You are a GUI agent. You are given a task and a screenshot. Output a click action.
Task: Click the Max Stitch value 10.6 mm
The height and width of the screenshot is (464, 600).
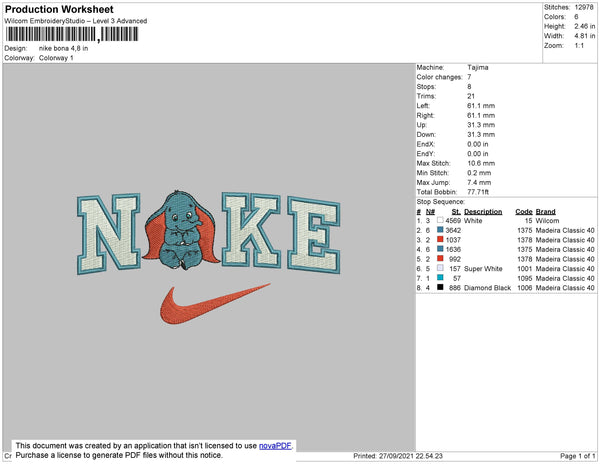pyautogui.click(x=481, y=163)
